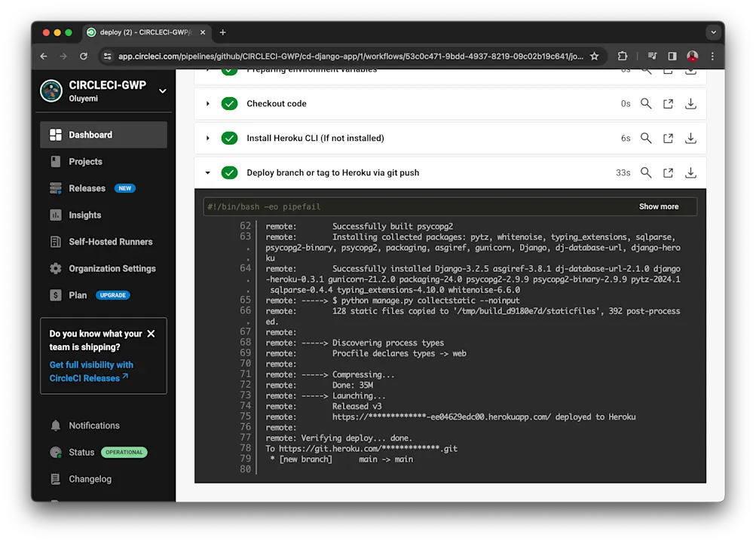Click the Chrome extensions puzzle icon
The width and height of the screenshot is (756, 543).
pos(622,56)
